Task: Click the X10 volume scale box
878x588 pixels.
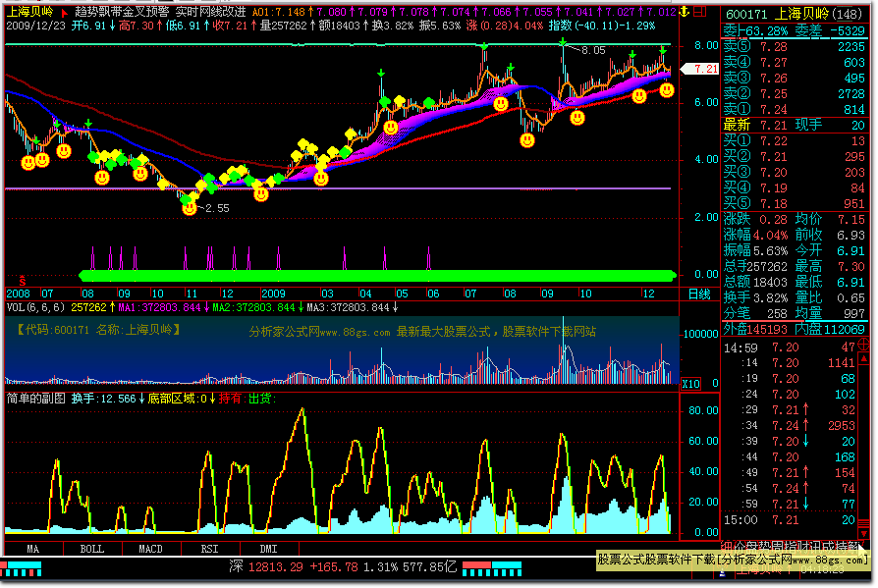Action: tap(691, 383)
